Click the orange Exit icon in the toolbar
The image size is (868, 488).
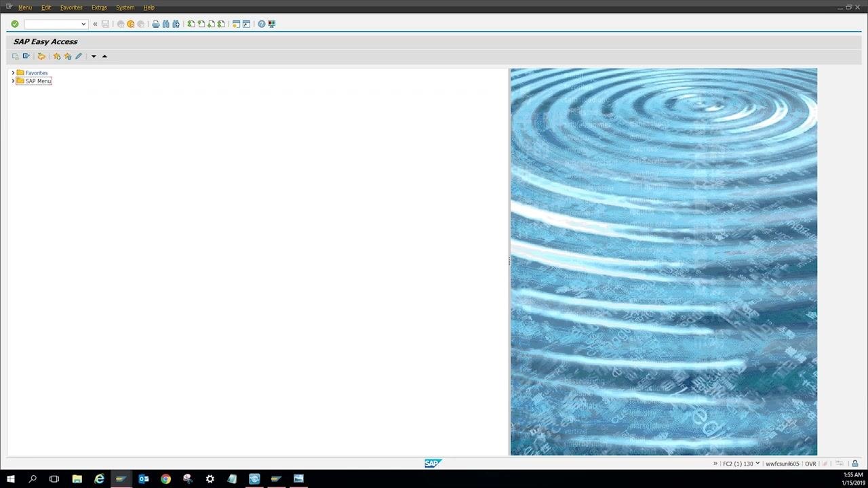pyautogui.click(x=131, y=24)
